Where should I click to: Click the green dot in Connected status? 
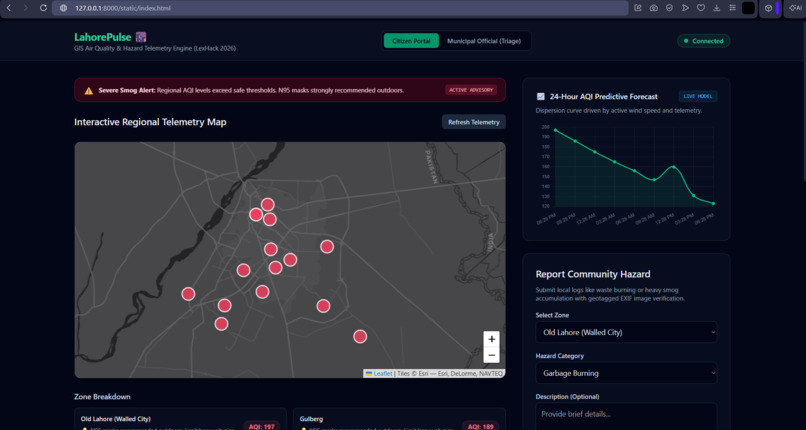(x=686, y=41)
